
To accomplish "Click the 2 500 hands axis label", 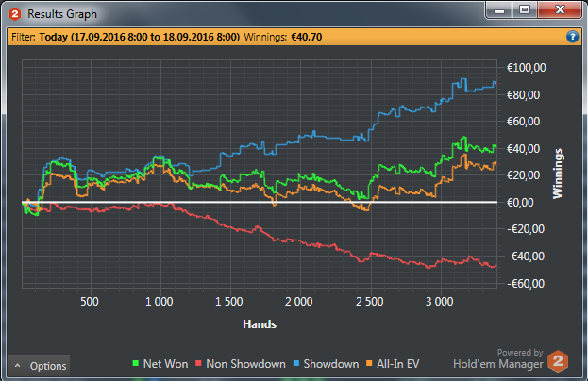I will pyautogui.click(x=369, y=302).
